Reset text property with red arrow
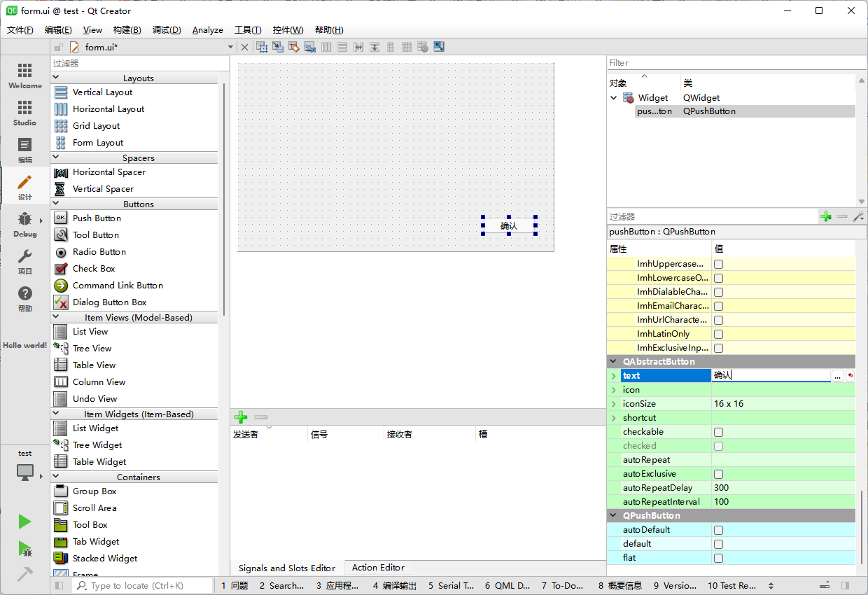The image size is (868, 595). point(850,376)
